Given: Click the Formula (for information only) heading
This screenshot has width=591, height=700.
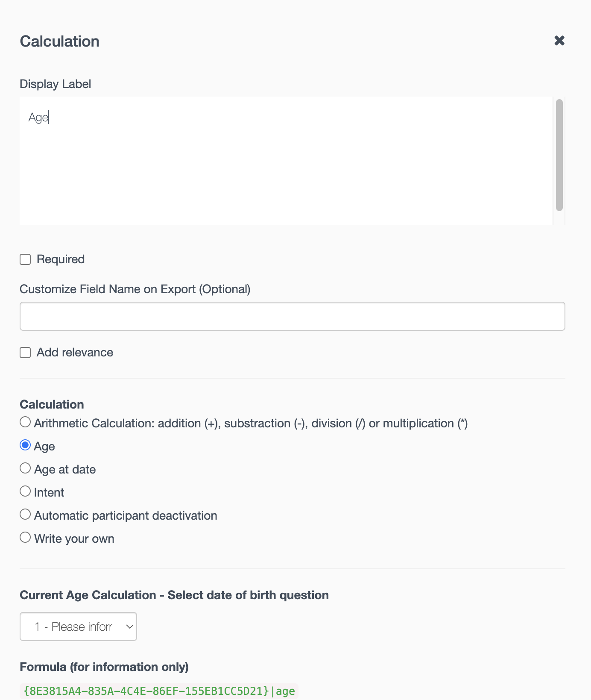Looking at the screenshot, I should (x=104, y=667).
